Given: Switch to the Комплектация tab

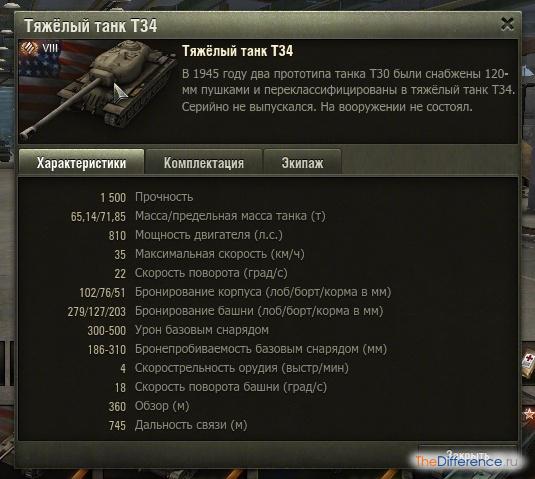Looking at the screenshot, I should tap(204, 163).
